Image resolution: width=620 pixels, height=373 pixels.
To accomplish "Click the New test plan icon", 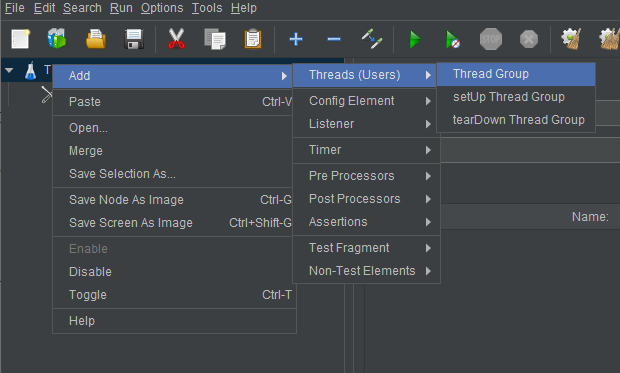I will 20,39.
